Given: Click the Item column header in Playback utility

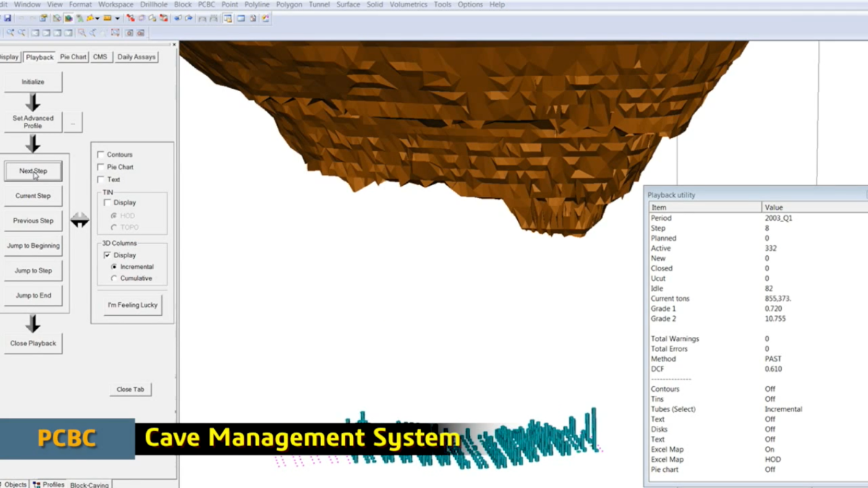Looking at the screenshot, I should click(x=705, y=207).
